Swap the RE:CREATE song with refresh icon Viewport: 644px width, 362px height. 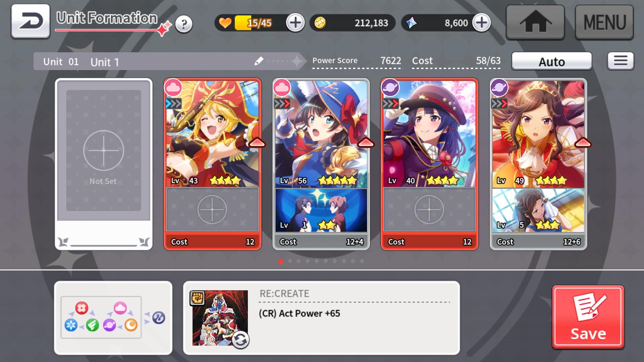coord(240,340)
